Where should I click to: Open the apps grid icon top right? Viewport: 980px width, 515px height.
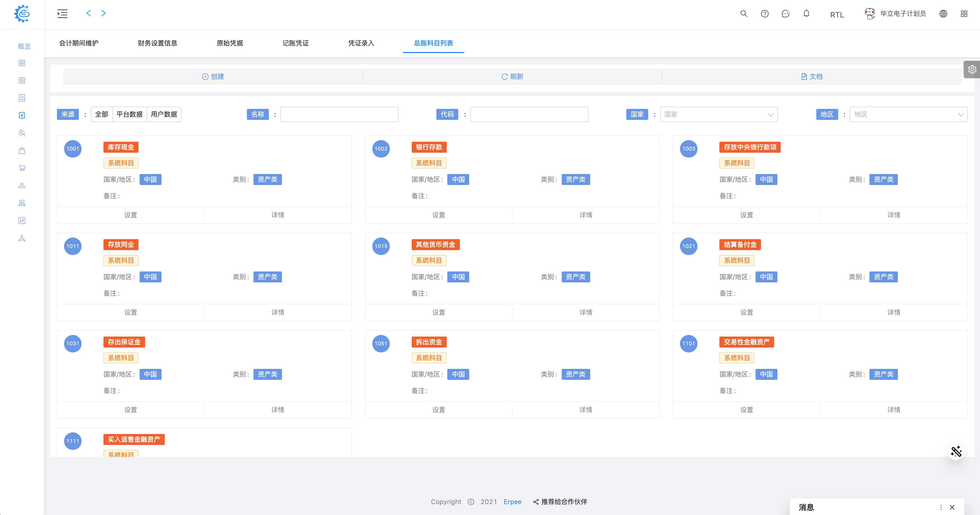click(x=964, y=14)
